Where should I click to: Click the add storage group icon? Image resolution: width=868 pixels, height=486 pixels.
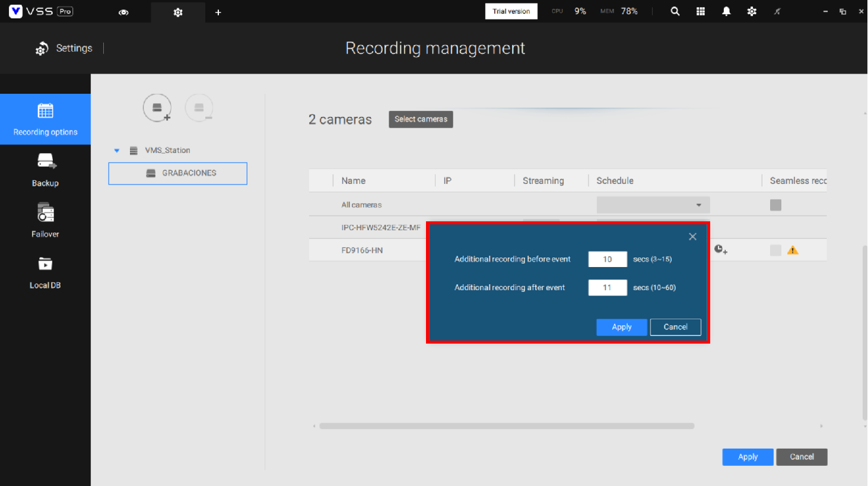(157, 108)
